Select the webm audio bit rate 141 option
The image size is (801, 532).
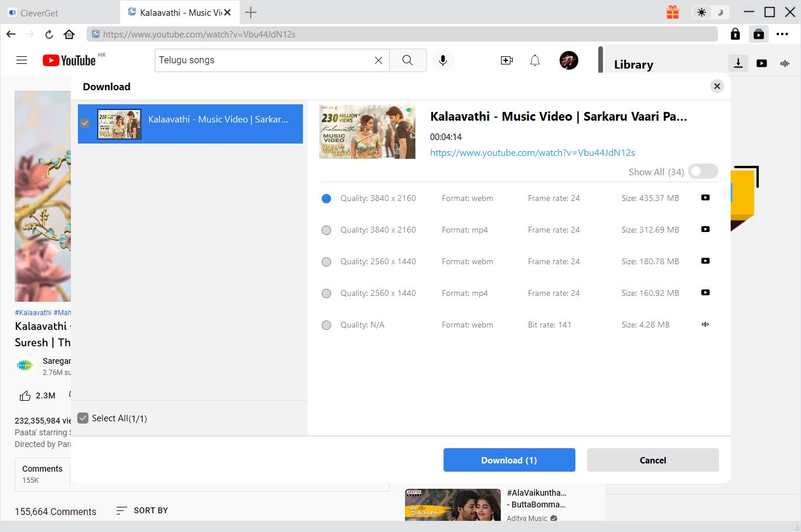click(x=326, y=325)
